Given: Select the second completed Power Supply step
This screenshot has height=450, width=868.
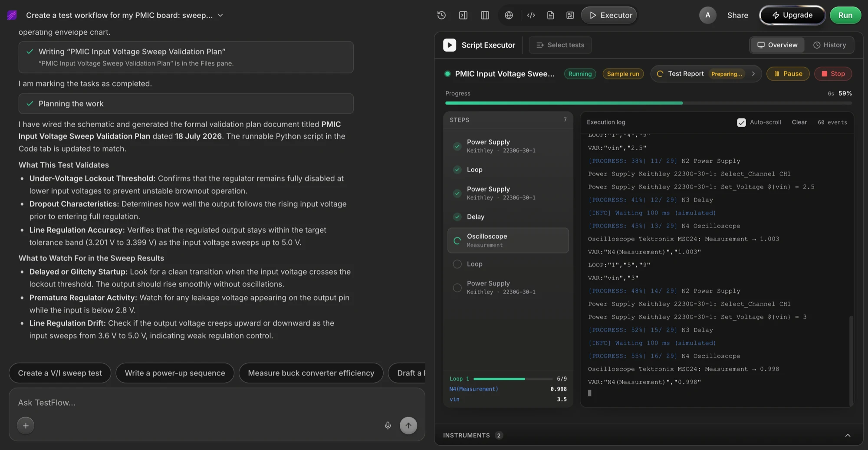Looking at the screenshot, I should click(x=508, y=193).
